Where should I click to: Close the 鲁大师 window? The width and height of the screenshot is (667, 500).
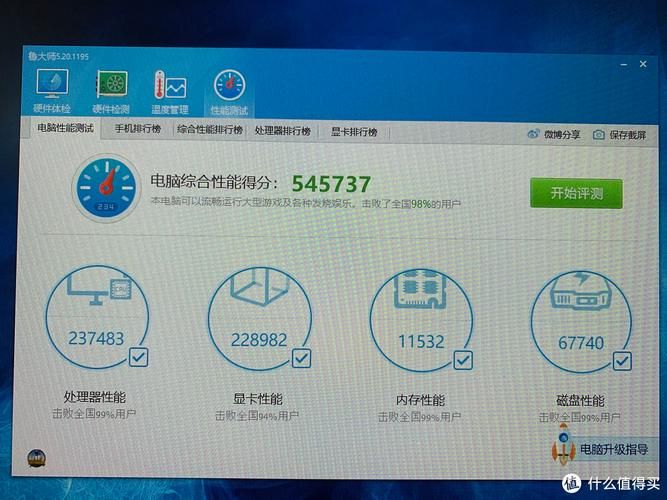643,64
